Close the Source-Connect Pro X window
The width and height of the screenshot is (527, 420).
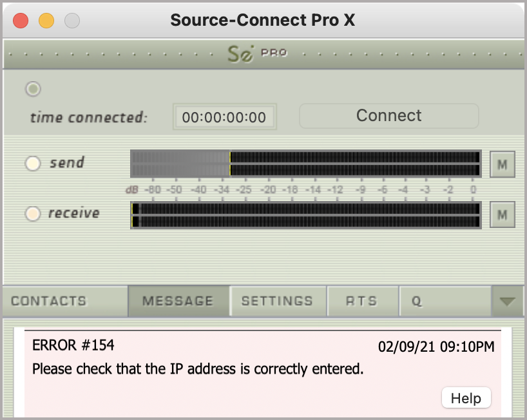coord(21,20)
